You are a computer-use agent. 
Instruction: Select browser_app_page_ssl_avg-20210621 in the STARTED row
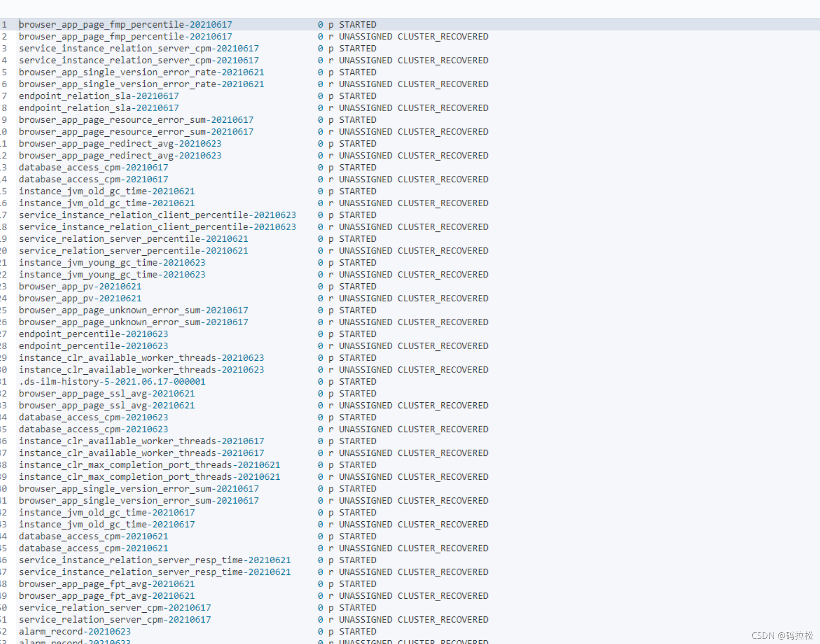pyautogui.click(x=106, y=394)
